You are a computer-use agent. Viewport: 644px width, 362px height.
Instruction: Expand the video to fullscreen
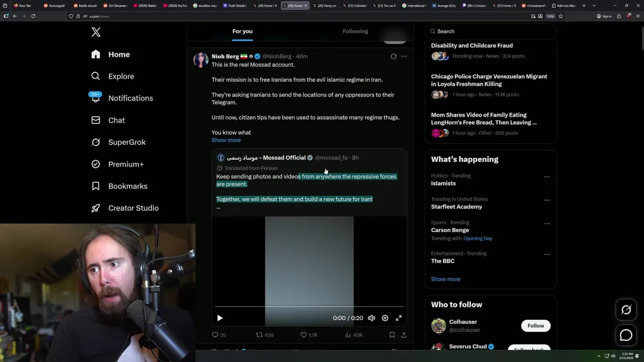tap(398, 318)
